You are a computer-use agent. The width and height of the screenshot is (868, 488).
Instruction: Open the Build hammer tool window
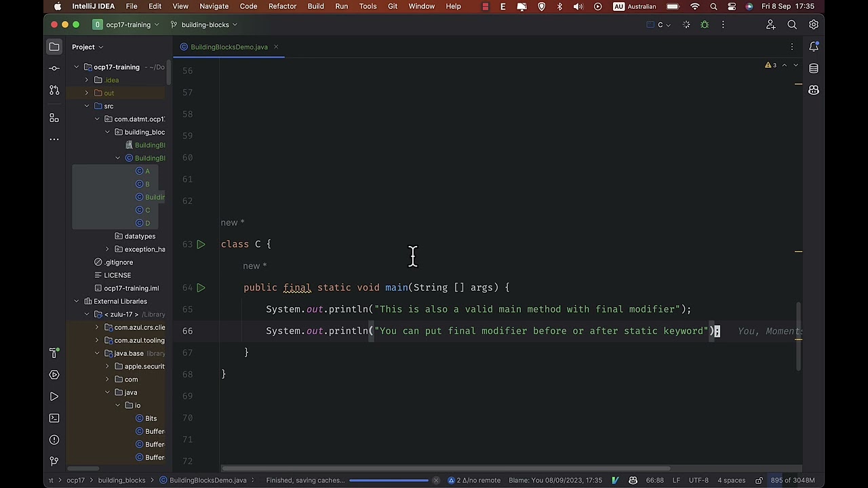54,353
